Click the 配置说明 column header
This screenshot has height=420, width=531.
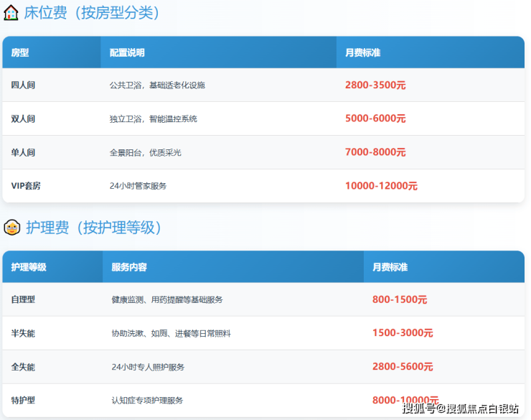(x=127, y=52)
